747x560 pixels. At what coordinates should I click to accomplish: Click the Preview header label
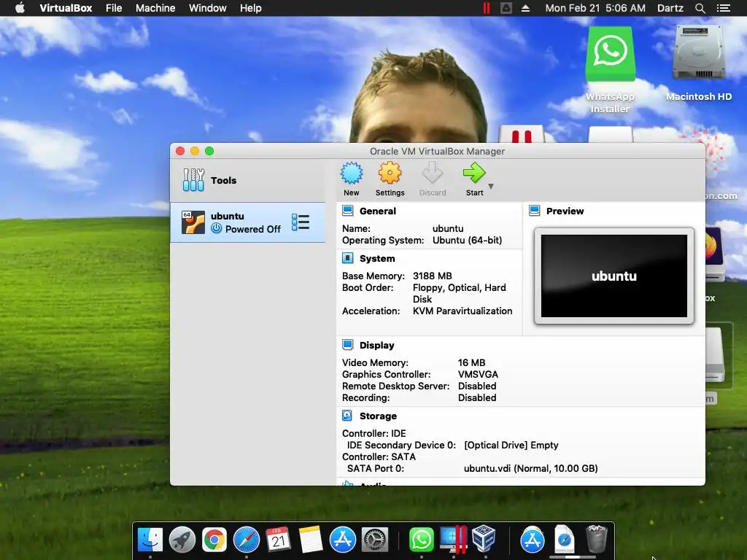[565, 211]
